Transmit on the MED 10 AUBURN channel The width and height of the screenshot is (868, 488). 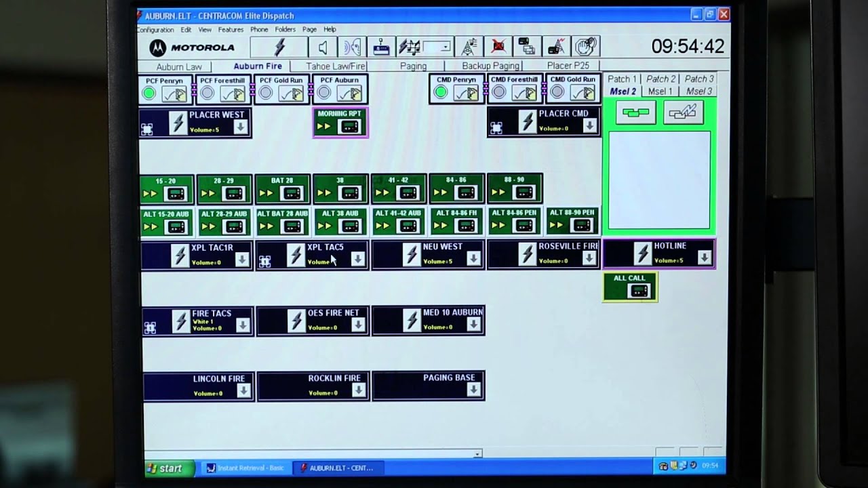click(x=412, y=320)
